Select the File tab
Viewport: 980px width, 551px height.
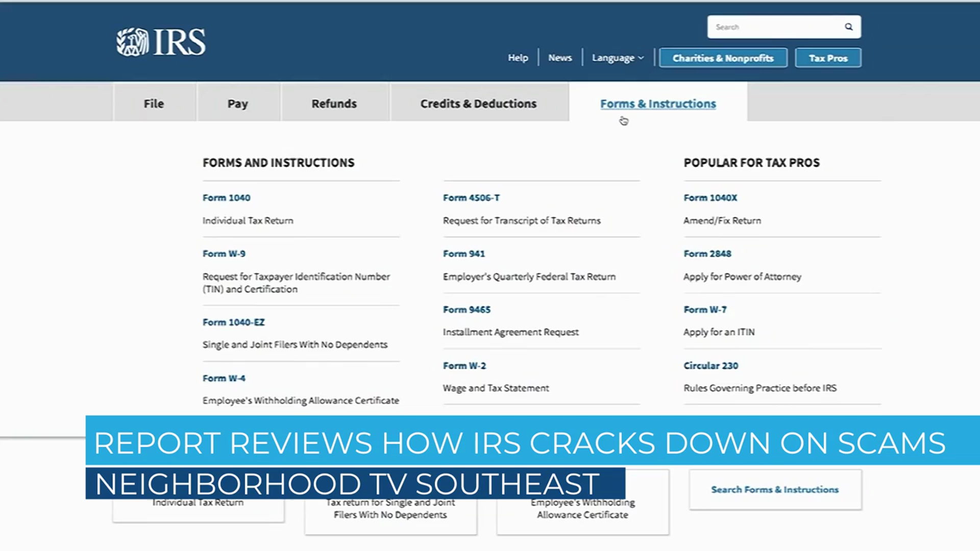(154, 104)
